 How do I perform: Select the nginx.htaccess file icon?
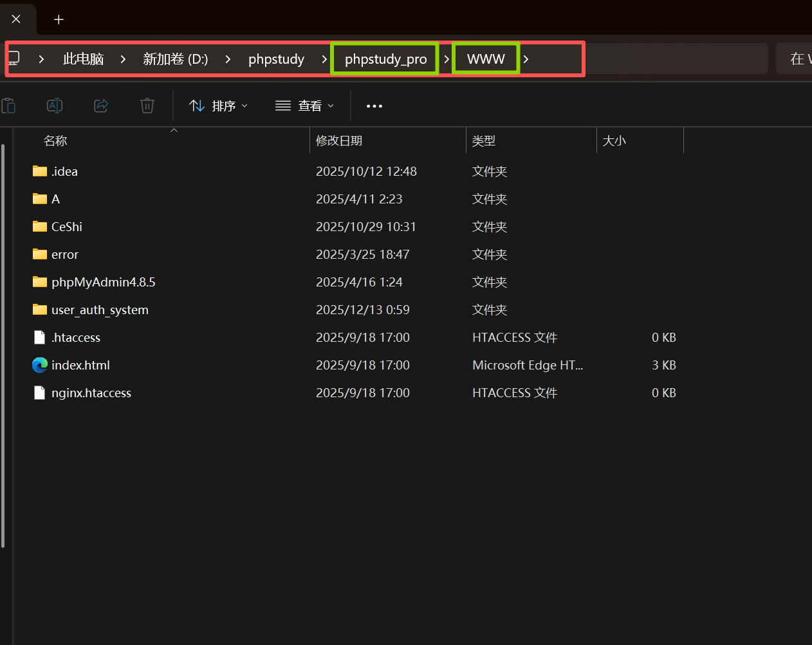[40, 393]
